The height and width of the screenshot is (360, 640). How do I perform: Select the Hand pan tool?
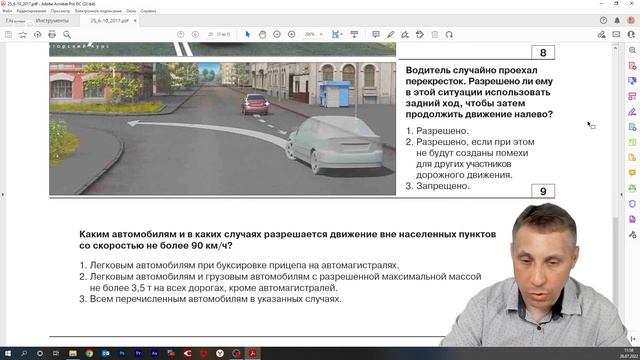[262, 35]
